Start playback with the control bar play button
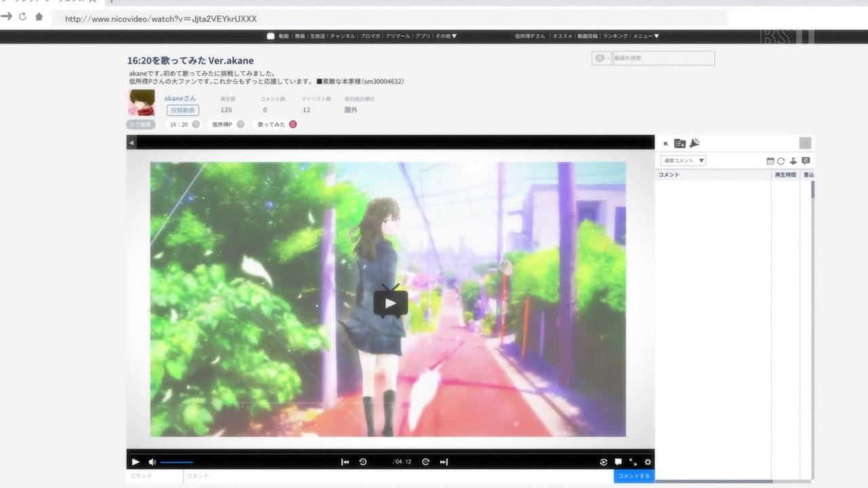 click(136, 462)
